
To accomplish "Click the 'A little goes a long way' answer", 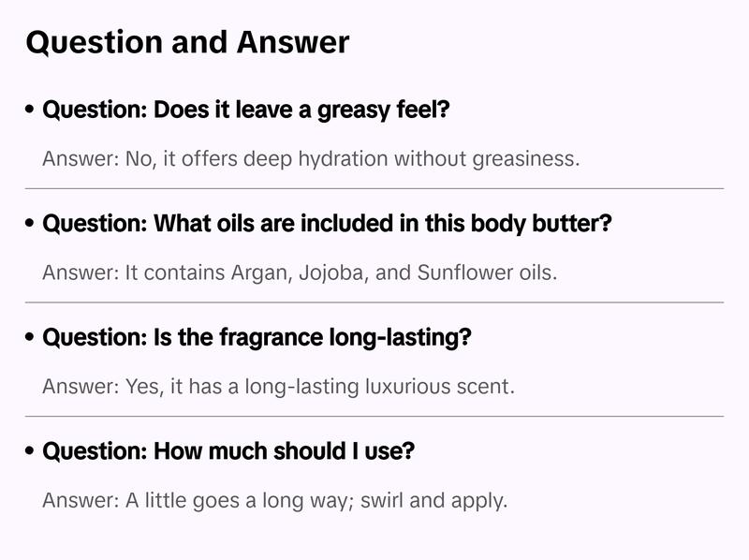I will point(274,500).
